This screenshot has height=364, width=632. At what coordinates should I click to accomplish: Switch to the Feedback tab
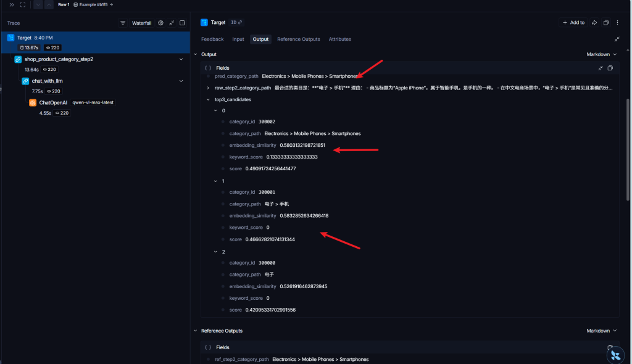pos(212,39)
